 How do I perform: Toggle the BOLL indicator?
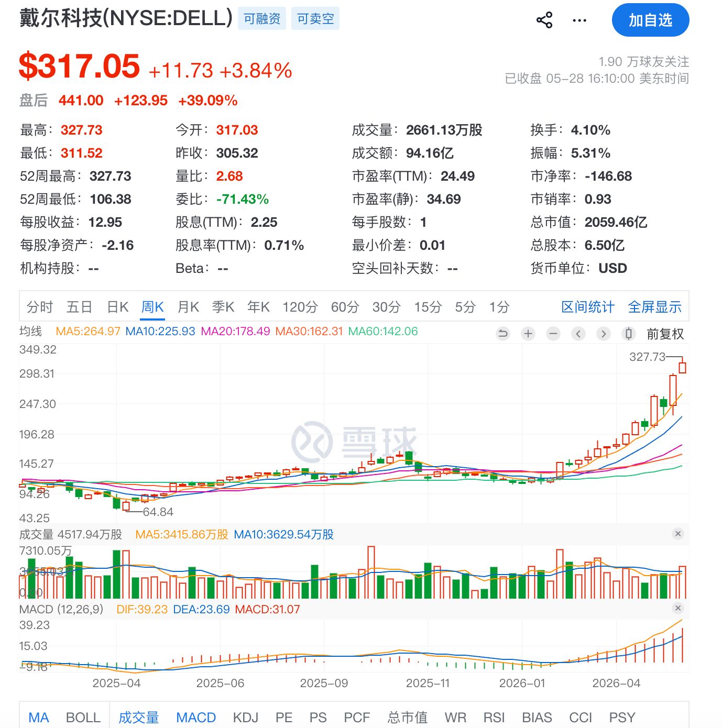click(83, 718)
